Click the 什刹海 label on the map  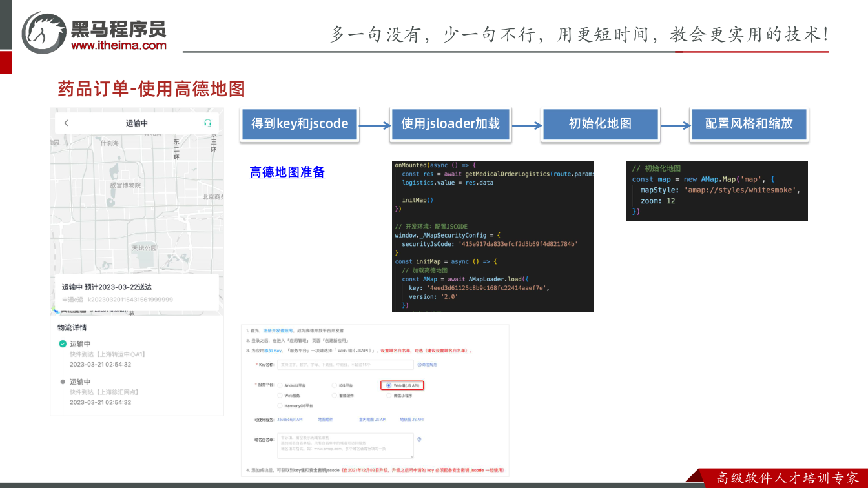click(110, 143)
